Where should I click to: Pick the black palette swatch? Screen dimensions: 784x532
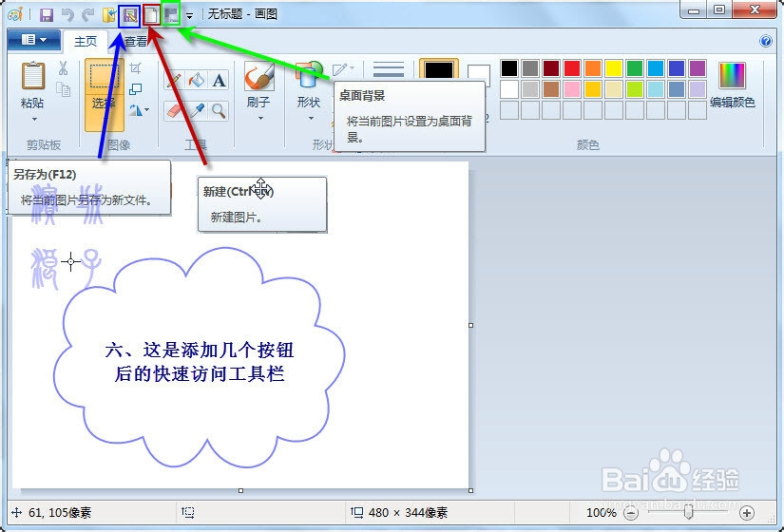tap(509, 68)
